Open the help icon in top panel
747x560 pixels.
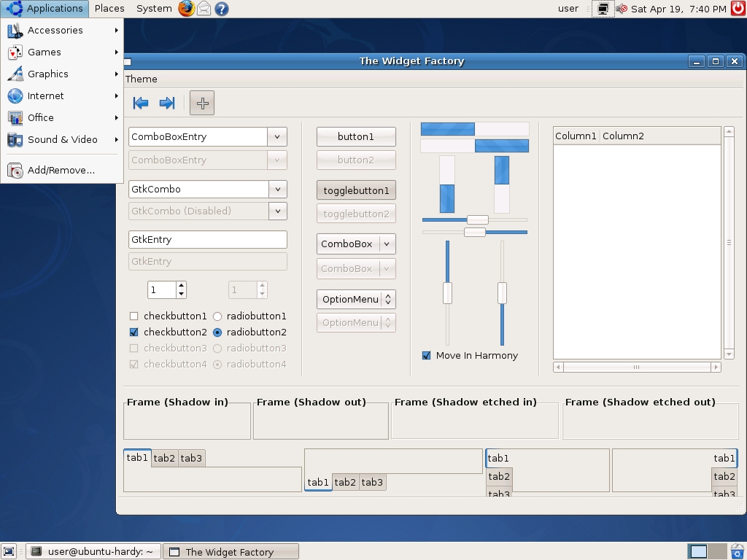coord(222,9)
